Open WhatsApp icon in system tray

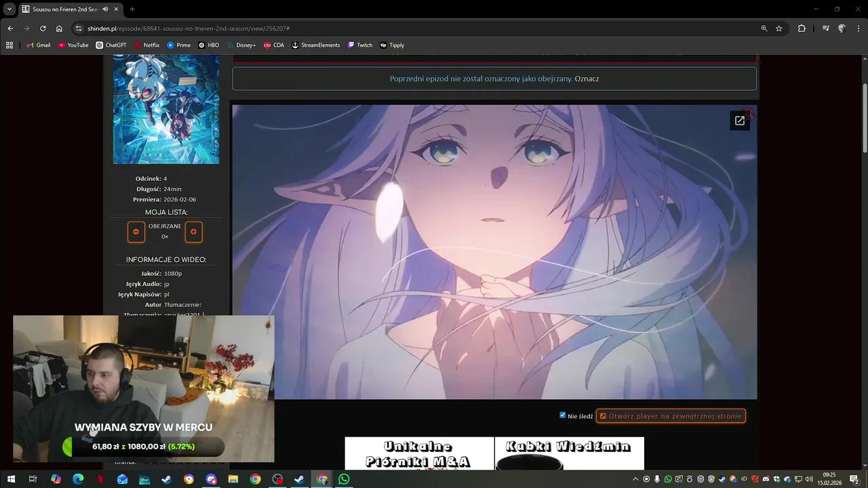coord(668,479)
